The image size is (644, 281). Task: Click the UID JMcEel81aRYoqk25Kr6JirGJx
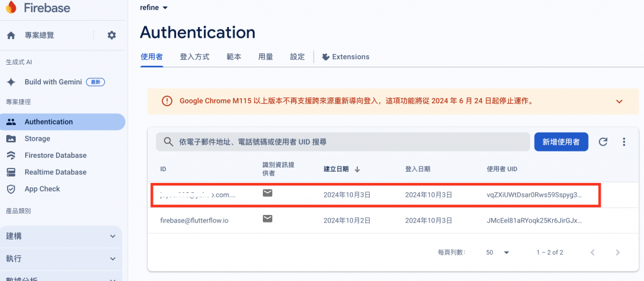tap(534, 221)
